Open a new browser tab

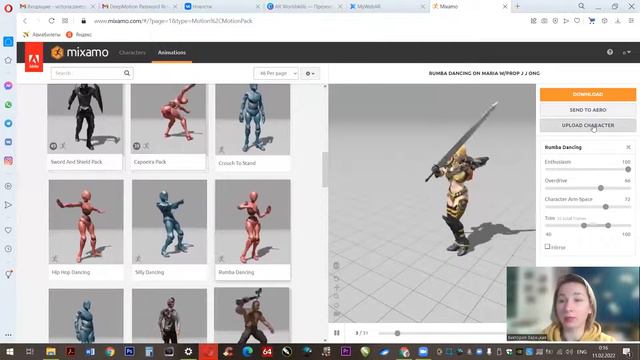coord(518,6)
